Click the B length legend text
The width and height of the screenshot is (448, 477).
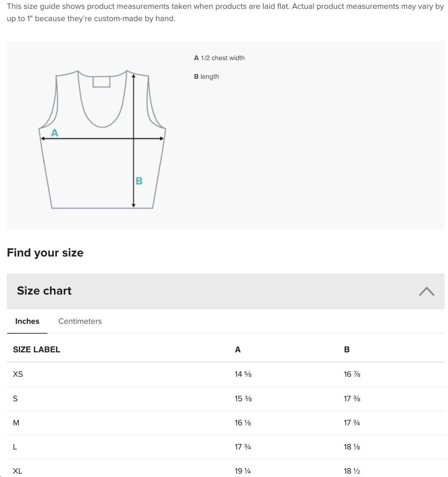[206, 76]
